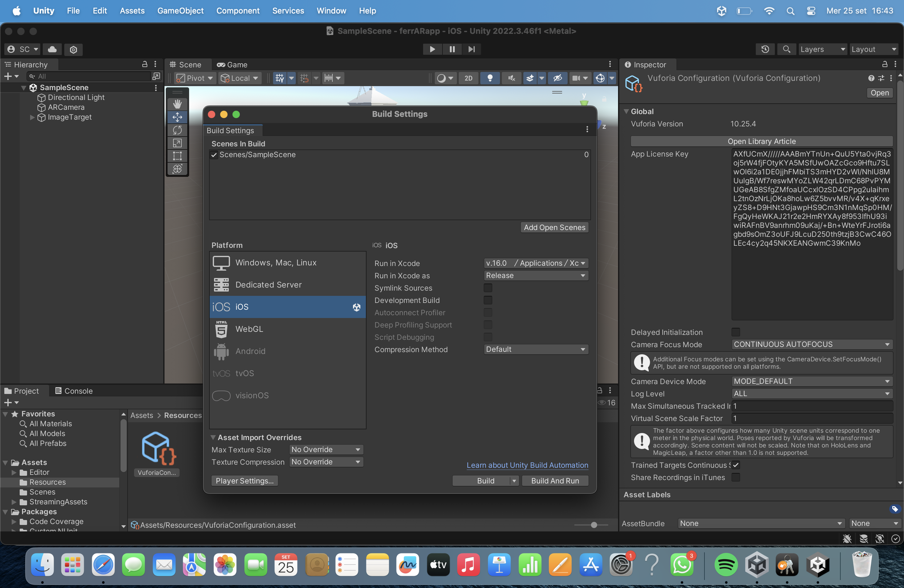Switch to the Console tab
The width and height of the screenshot is (904, 588).
coord(74,391)
